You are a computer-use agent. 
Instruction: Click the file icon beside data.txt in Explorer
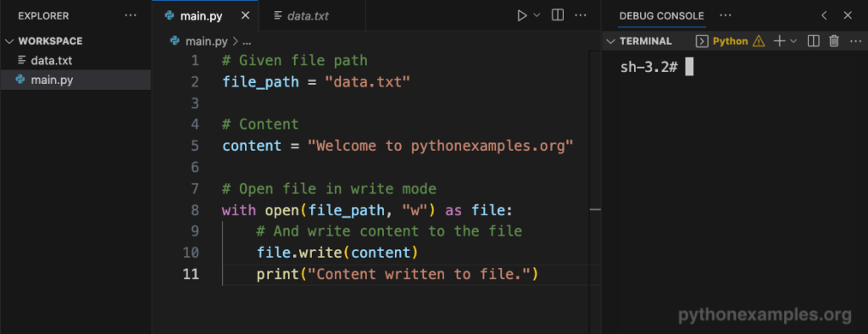tap(22, 60)
